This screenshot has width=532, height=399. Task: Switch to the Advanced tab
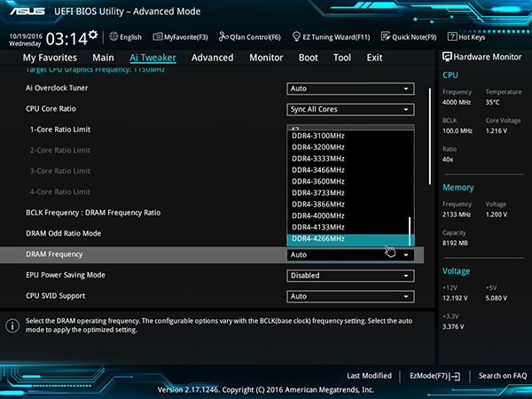click(x=213, y=58)
